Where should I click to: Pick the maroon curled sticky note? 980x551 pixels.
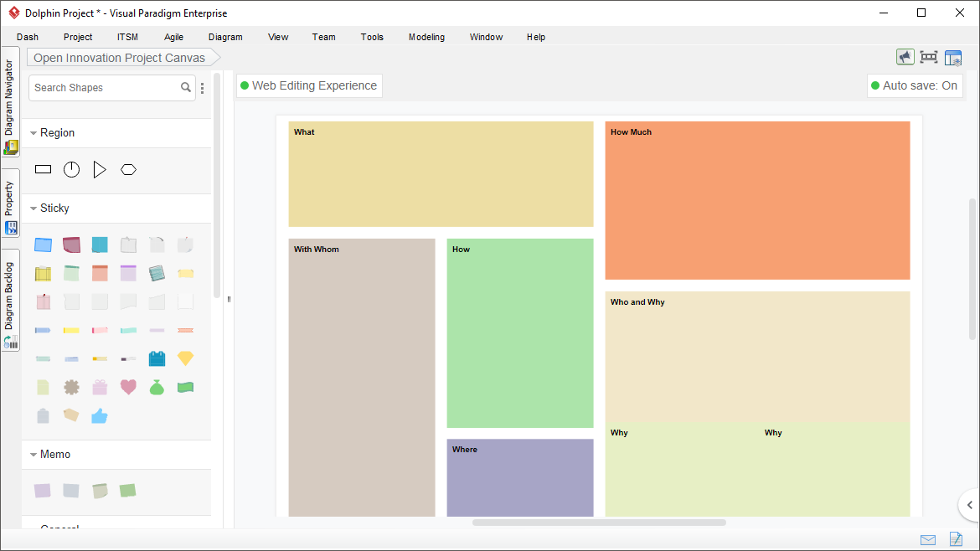pos(71,245)
